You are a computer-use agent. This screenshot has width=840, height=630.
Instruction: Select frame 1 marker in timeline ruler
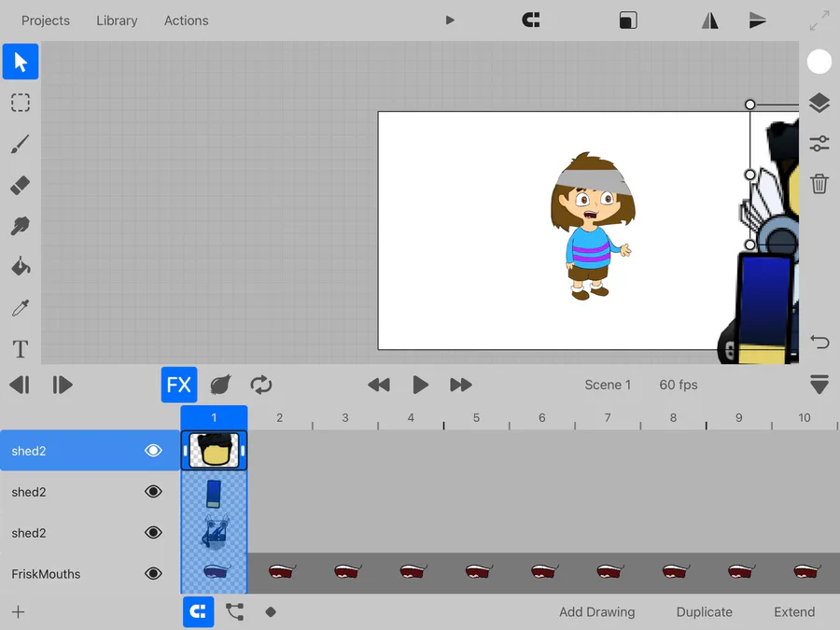(x=214, y=417)
